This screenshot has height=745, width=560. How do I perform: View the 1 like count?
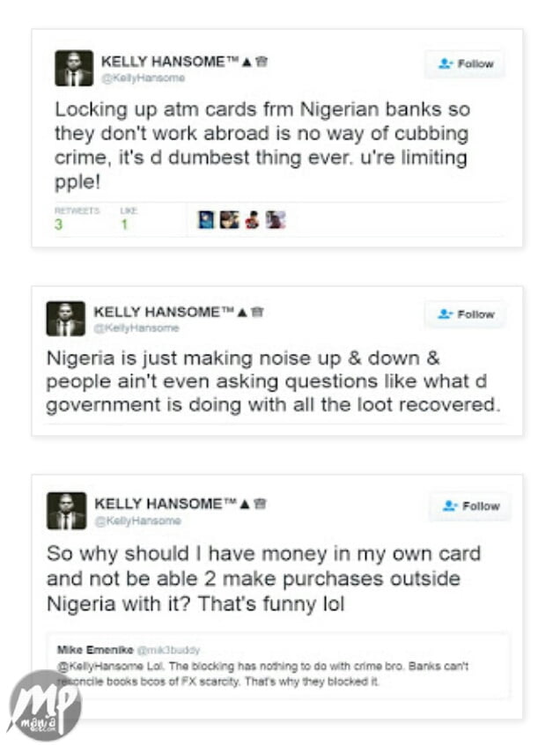tap(125, 225)
